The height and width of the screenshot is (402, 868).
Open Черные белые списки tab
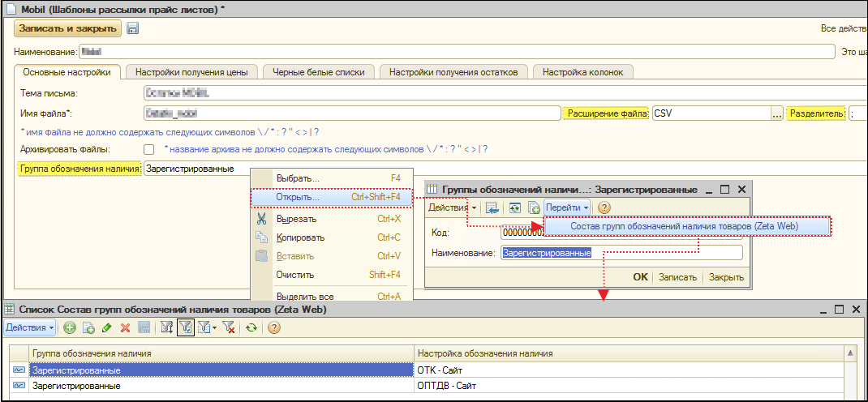[318, 72]
